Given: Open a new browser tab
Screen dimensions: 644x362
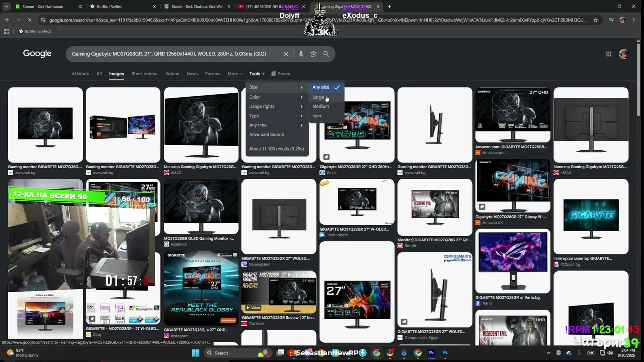Looking at the screenshot, I should 389,7.
